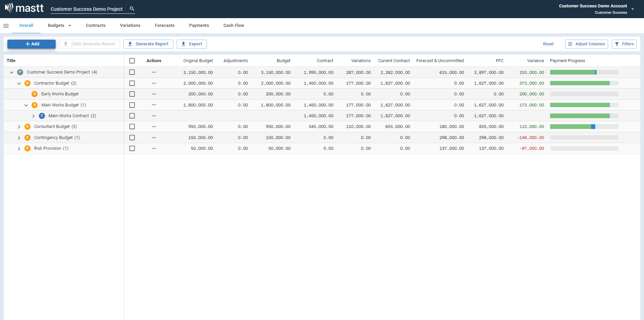Open actions menu for Early Works Budget
Image resolution: width=644 pixels, height=320 pixels.
click(154, 94)
